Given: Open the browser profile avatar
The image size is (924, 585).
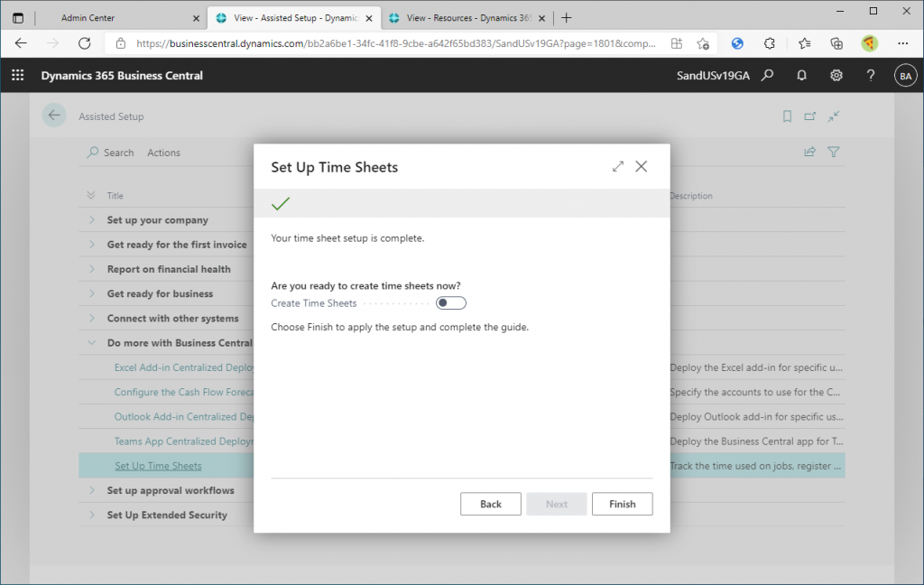Looking at the screenshot, I should click(869, 43).
